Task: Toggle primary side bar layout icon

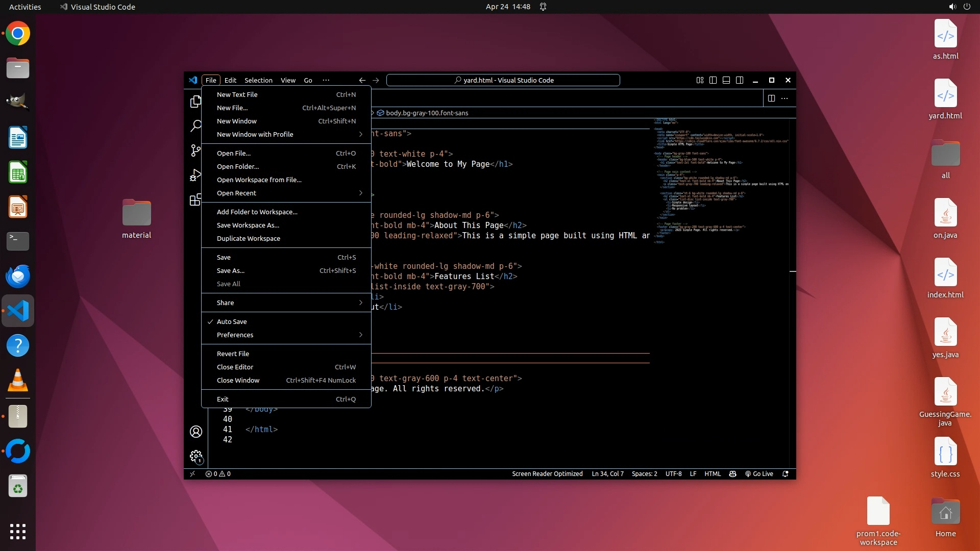Action: [x=713, y=80]
